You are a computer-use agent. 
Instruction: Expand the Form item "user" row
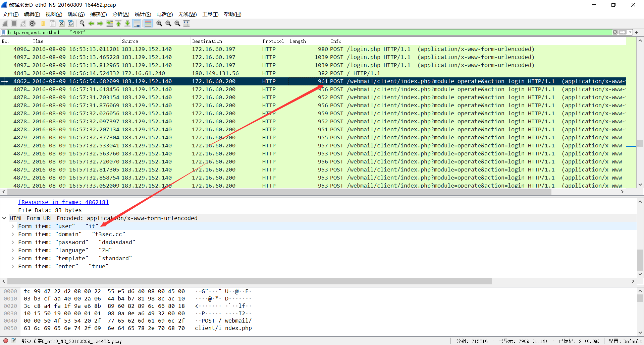click(13, 226)
